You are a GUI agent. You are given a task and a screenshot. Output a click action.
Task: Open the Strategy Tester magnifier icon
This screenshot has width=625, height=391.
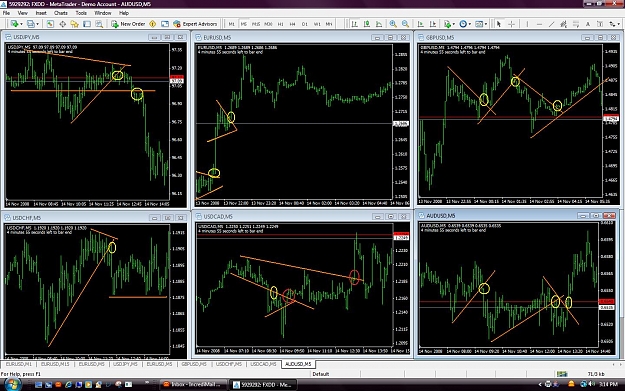pyautogui.click(x=99, y=24)
